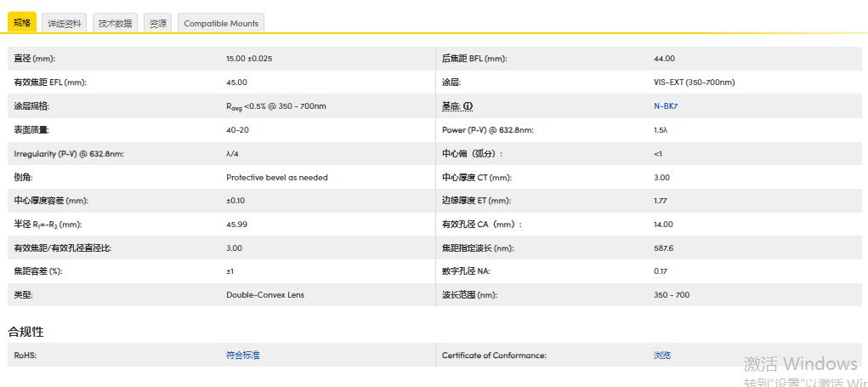Screen dimensions: 868x387
Task: Click the radius value 45.99
Action: pyautogui.click(x=236, y=225)
